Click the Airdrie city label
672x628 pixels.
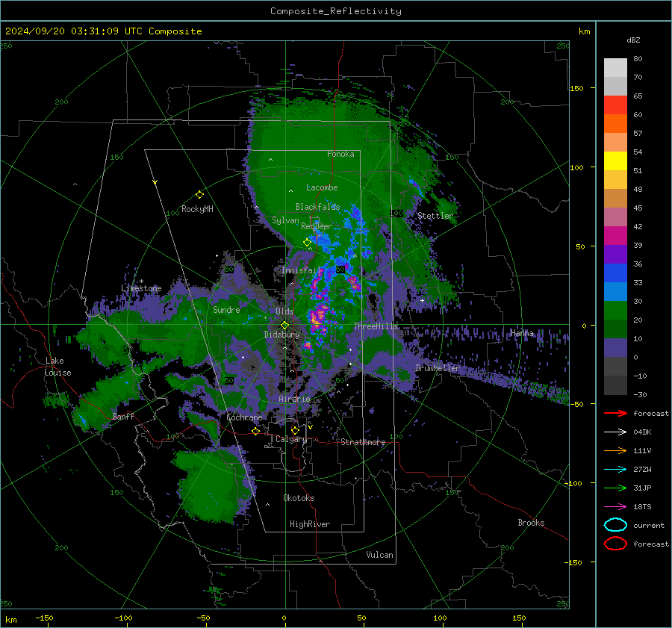(294, 399)
